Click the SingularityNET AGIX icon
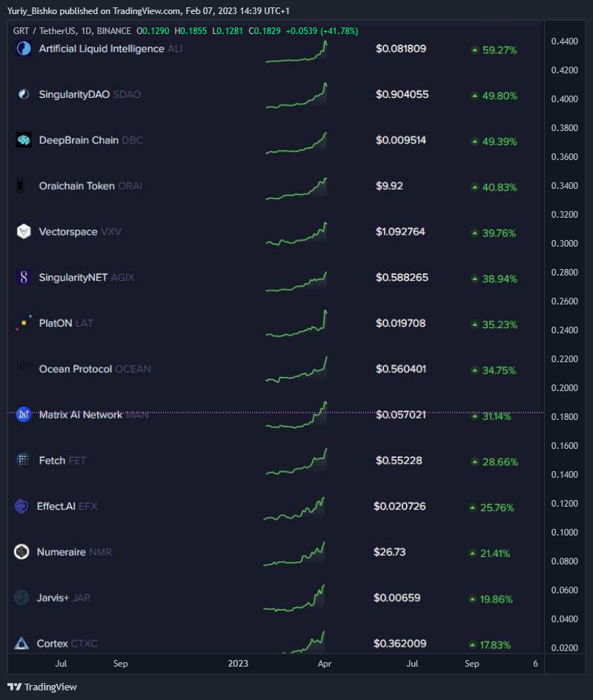This screenshot has height=700, width=593. click(x=24, y=278)
